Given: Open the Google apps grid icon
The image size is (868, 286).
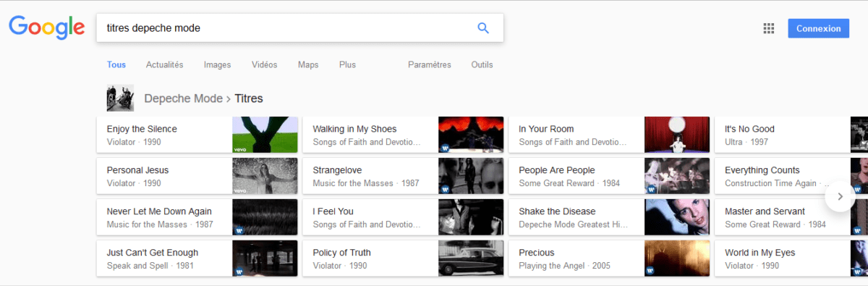Looking at the screenshot, I should pyautogui.click(x=769, y=28).
